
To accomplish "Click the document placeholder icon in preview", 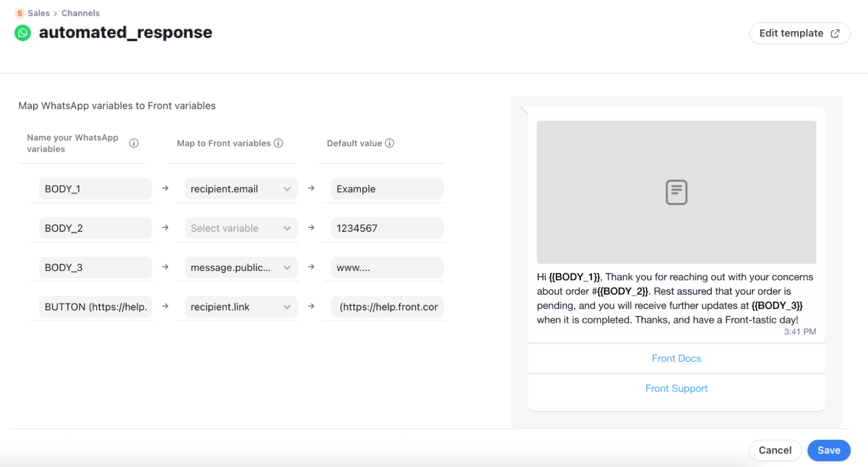I will tap(676, 192).
